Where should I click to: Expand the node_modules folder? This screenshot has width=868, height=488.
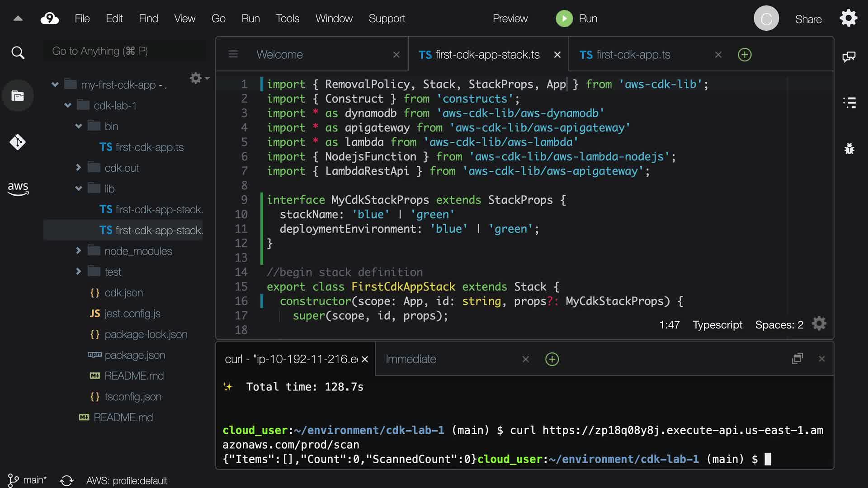pyautogui.click(x=79, y=251)
